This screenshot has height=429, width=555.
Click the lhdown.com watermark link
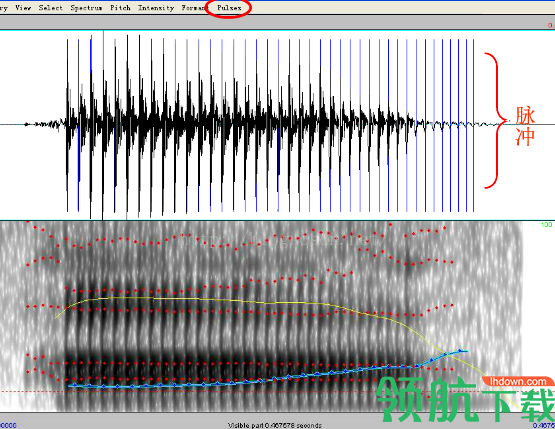[518, 382]
